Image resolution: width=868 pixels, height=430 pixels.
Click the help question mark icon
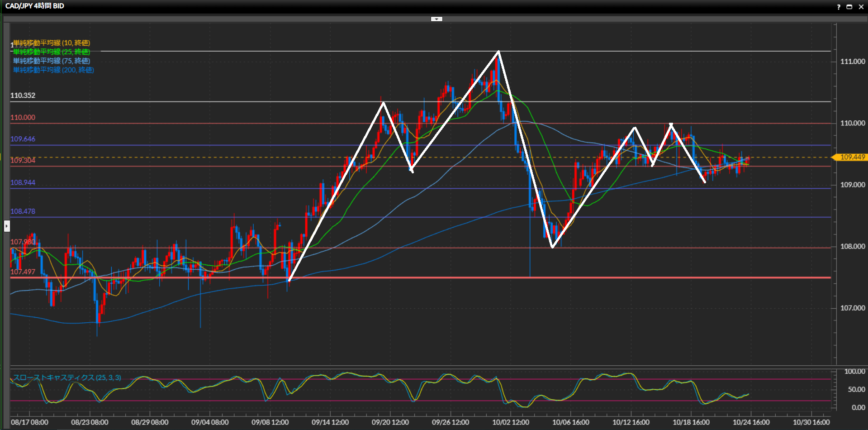(838, 7)
